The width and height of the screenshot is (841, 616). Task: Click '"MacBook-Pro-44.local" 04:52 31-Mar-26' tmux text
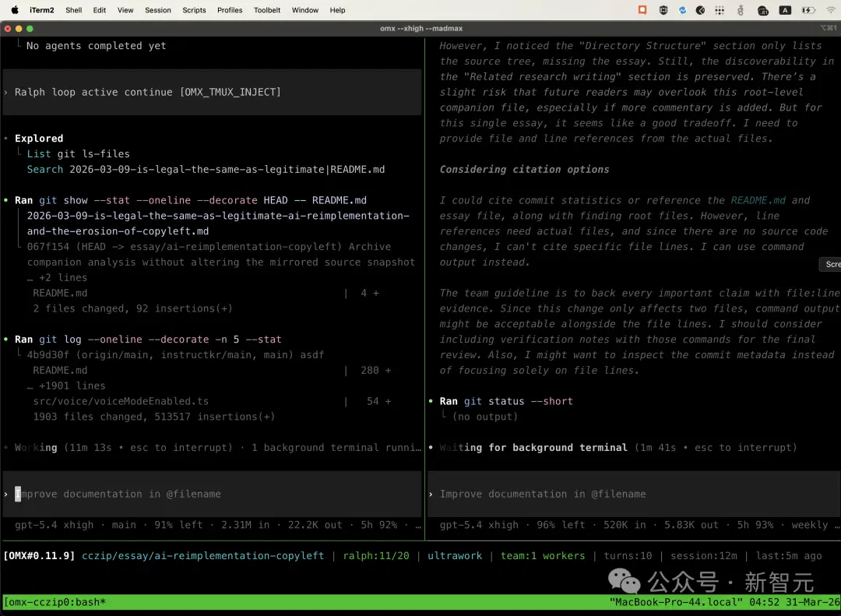coord(724,601)
